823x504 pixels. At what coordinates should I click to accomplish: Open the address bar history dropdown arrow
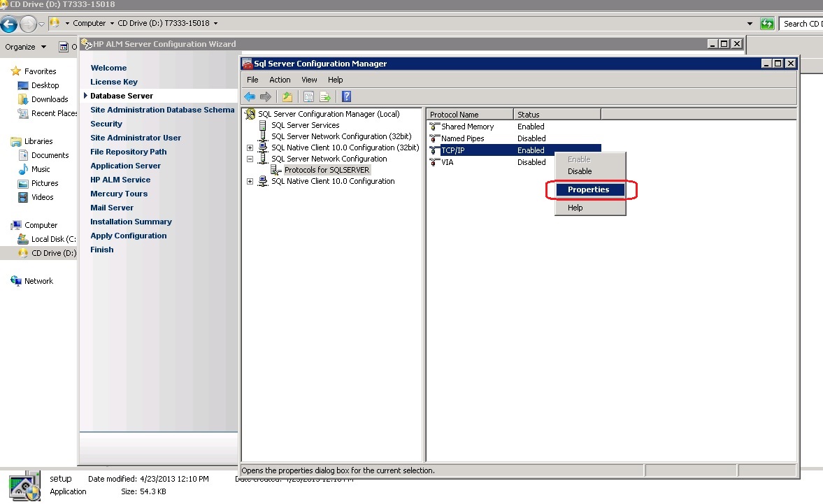[750, 24]
